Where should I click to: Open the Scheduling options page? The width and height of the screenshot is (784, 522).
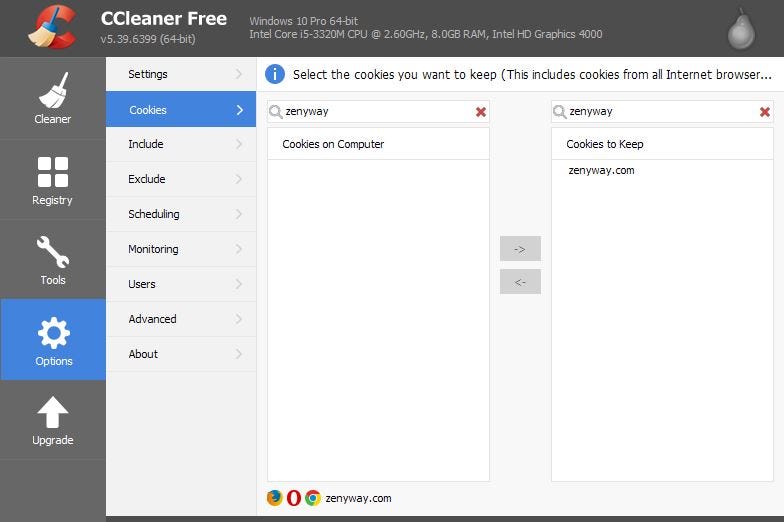181,214
